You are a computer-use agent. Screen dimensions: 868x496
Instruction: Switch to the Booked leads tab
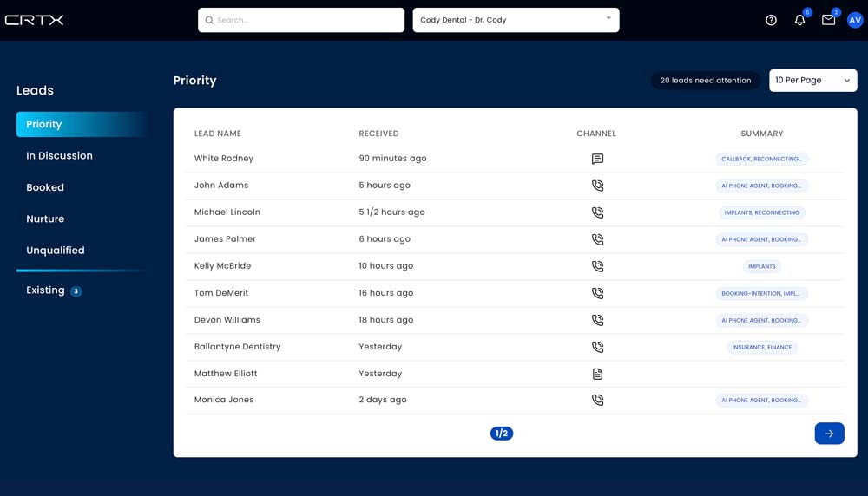(45, 187)
